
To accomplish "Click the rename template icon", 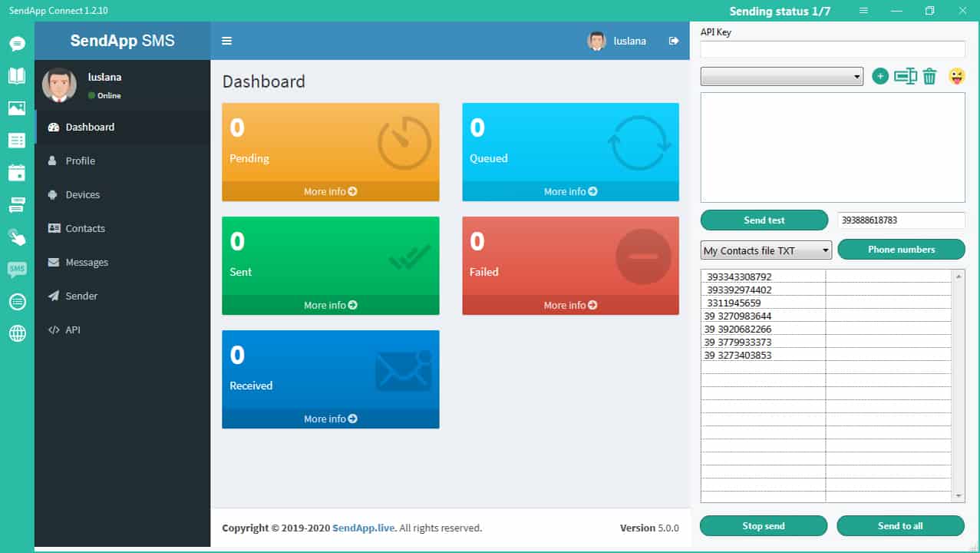I will tap(906, 76).
